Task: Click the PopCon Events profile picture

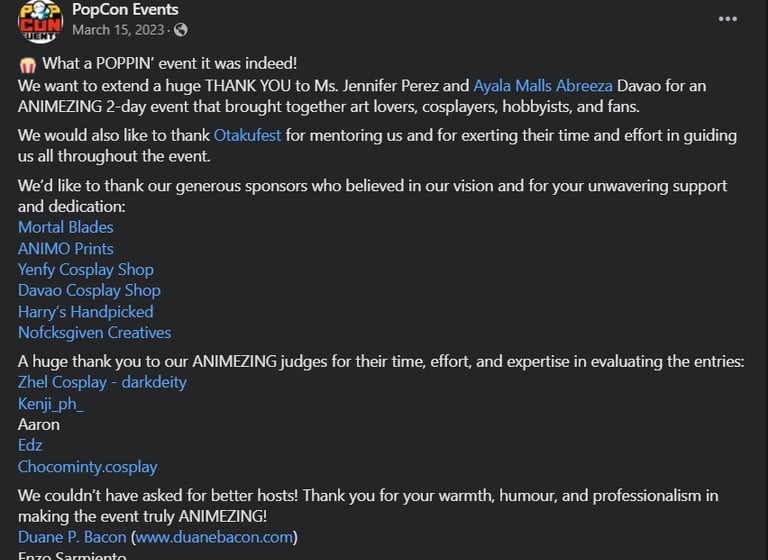Action: pos(39,21)
